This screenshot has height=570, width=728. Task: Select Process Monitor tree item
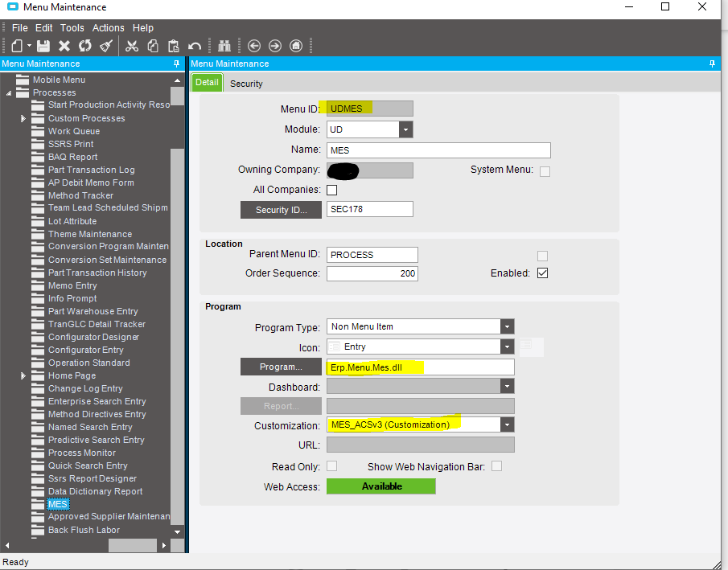pyautogui.click(x=82, y=453)
